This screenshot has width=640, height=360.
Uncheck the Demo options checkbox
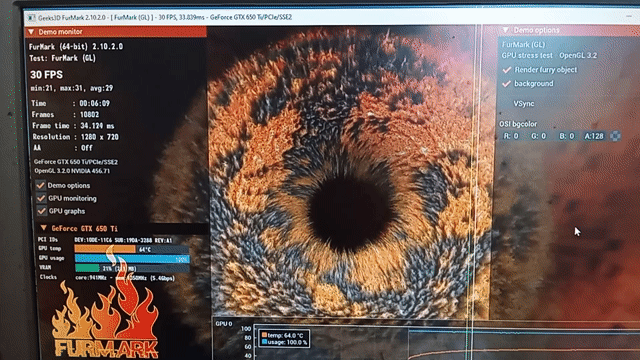click(x=40, y=185)
